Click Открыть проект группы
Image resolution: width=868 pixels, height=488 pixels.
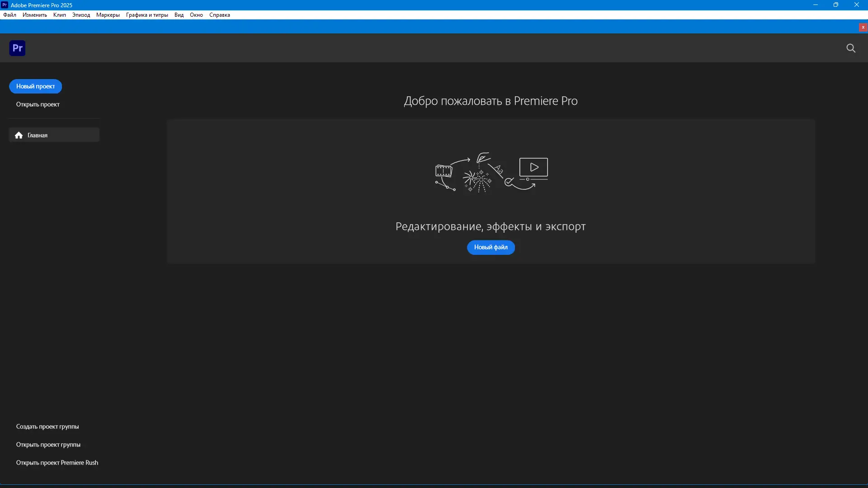click(48, 445)
